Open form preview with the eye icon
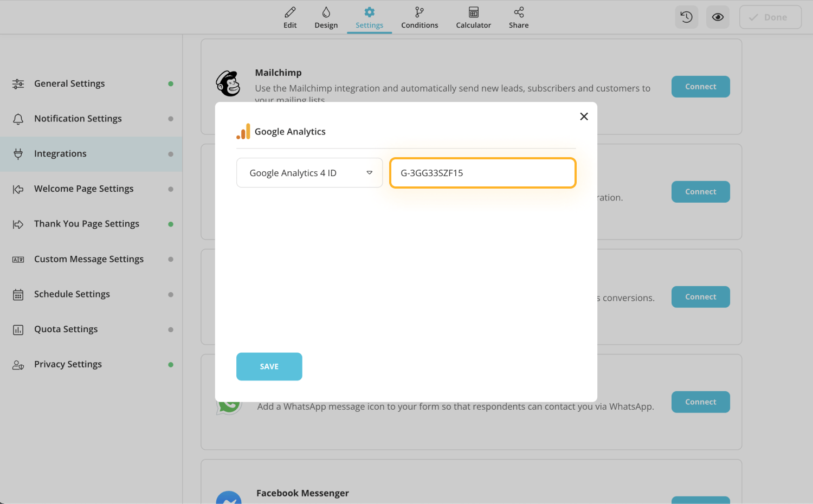813x504 pixels. (x=718, y=17)
